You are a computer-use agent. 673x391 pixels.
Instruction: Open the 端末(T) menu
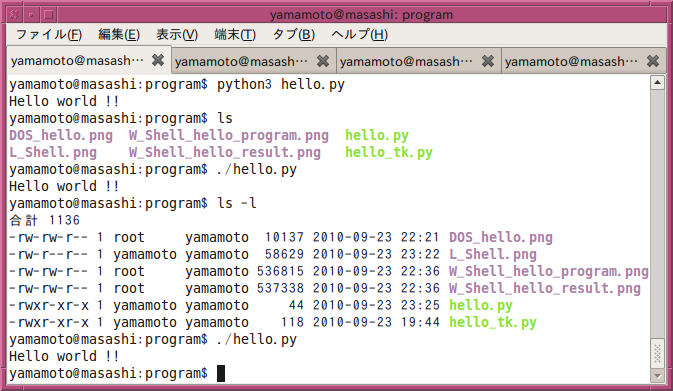tap(235, 34)
